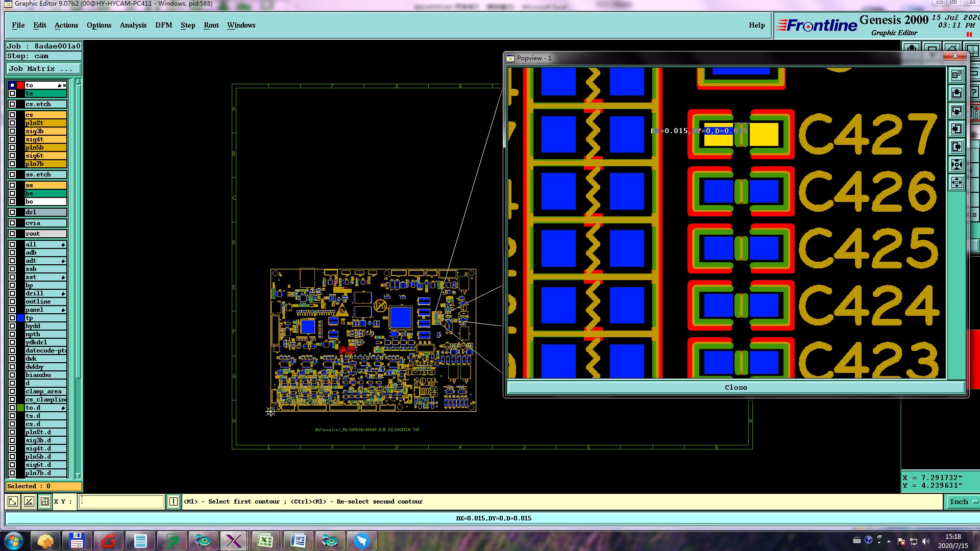Open the DFM menu
The image size is (980, 551).
(x=163, y=25)
